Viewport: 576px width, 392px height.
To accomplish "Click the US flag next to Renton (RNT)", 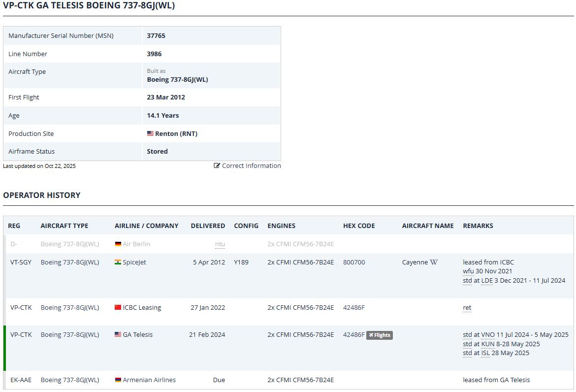I will click(x=150, y=134).
